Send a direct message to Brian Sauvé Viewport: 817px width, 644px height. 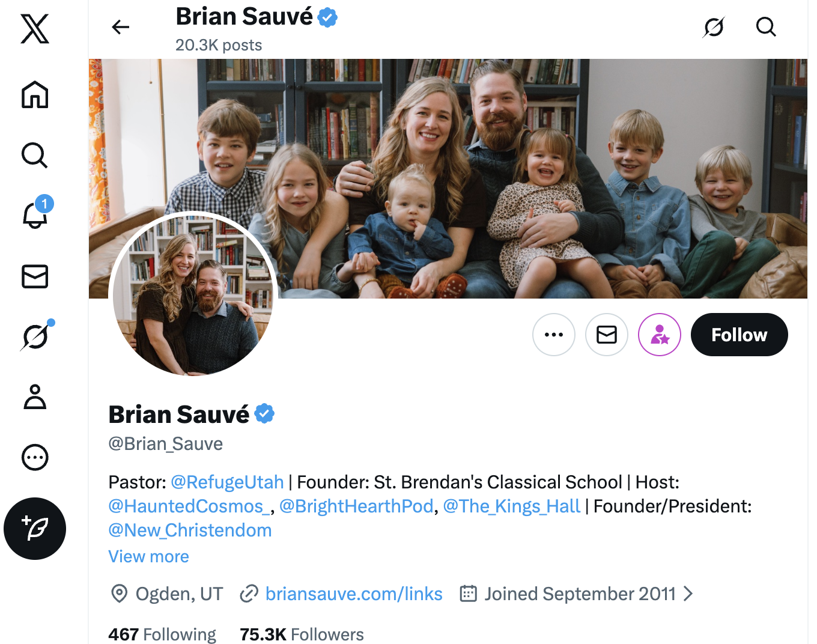(x=607, y=335)
